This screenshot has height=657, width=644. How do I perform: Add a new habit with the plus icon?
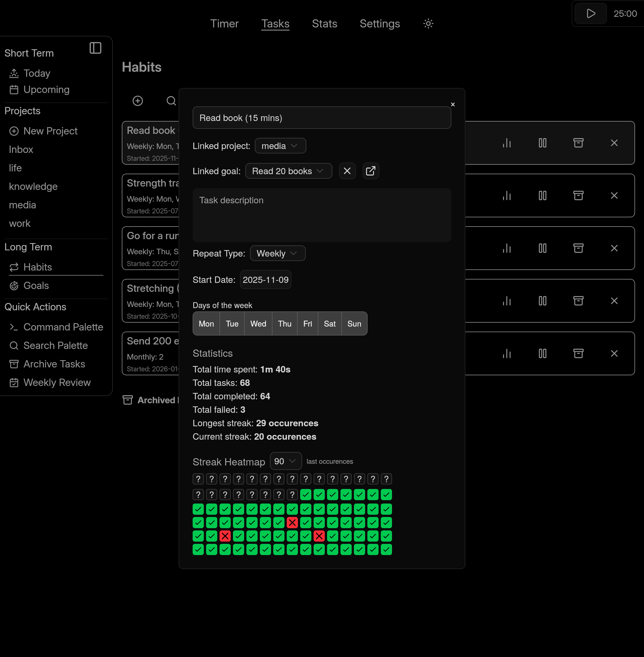138,101
